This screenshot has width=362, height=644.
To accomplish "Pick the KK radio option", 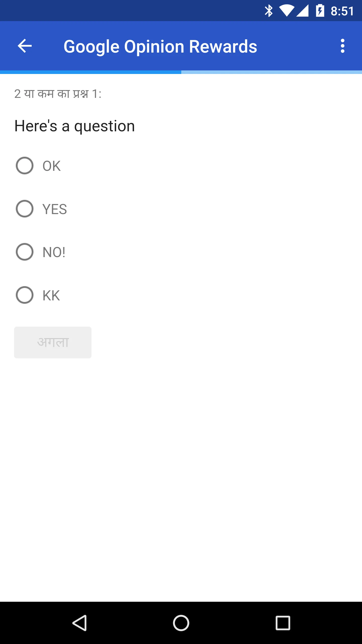I will click(x=25, y=295).
